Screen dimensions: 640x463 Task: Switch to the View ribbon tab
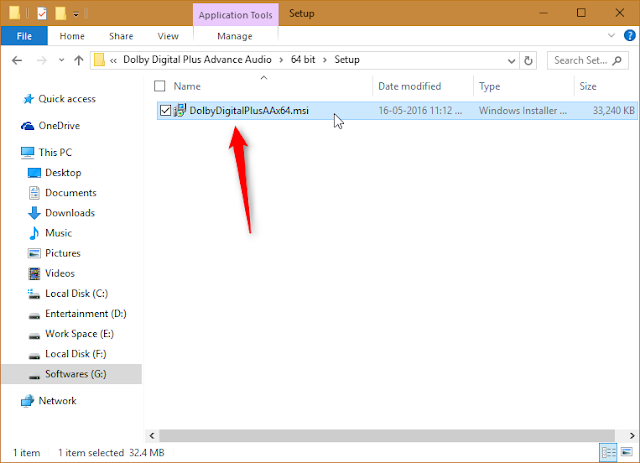pos(168,36)
